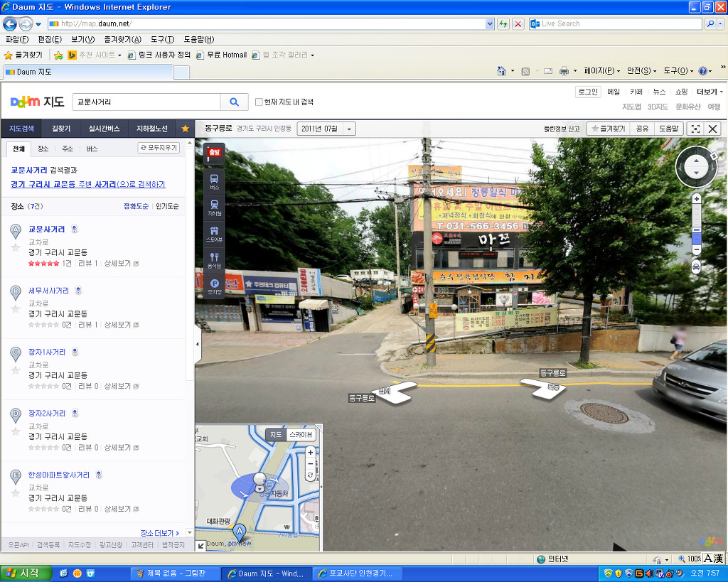Click the RSS feeds toolbar icon
728x582 pixels.
point(525,71)
